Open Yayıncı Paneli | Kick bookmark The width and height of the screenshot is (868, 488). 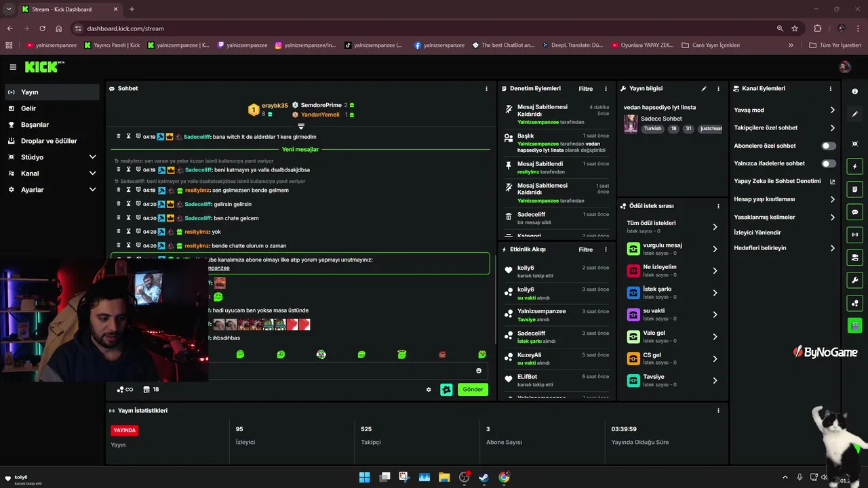112,45
